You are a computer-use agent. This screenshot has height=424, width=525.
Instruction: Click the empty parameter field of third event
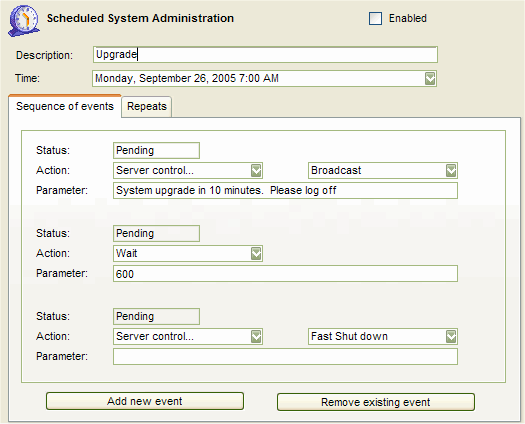285,357
